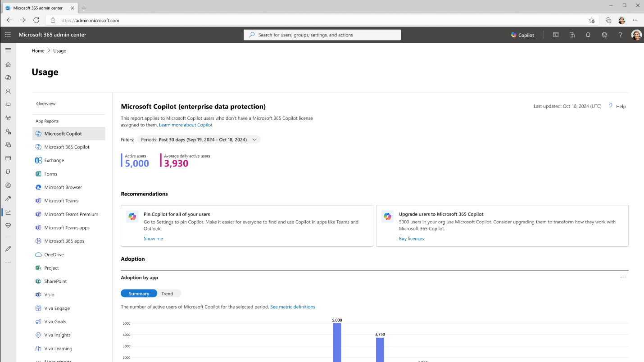Click Home breadcrumb link
Screen dimensions: 644x362
[x=38, y=51]
